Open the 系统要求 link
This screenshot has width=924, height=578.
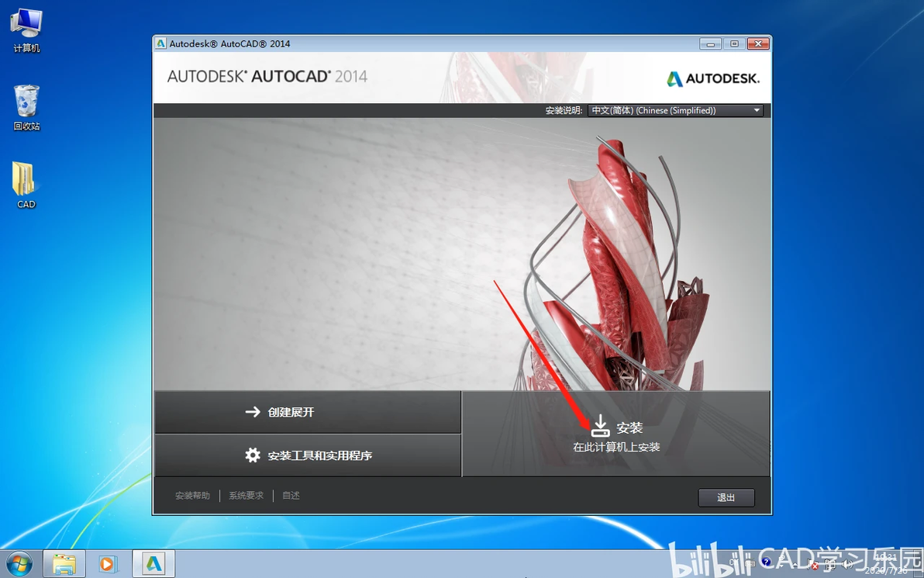pyautogui.click(x=246, y=496)
